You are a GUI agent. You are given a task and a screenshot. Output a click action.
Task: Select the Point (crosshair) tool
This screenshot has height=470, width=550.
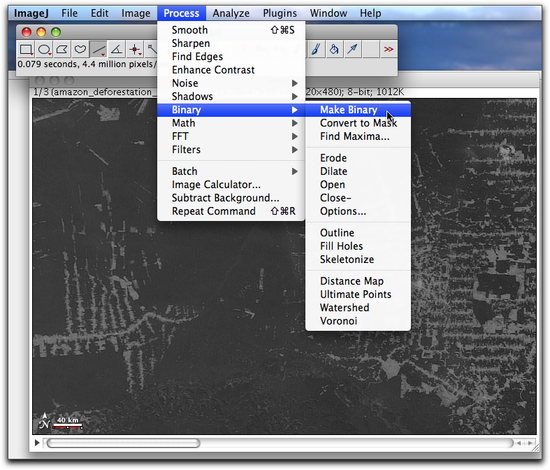point(135,49)
